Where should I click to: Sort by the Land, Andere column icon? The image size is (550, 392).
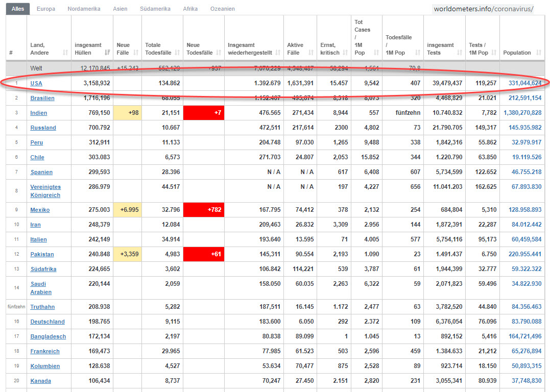coord(65,53)
